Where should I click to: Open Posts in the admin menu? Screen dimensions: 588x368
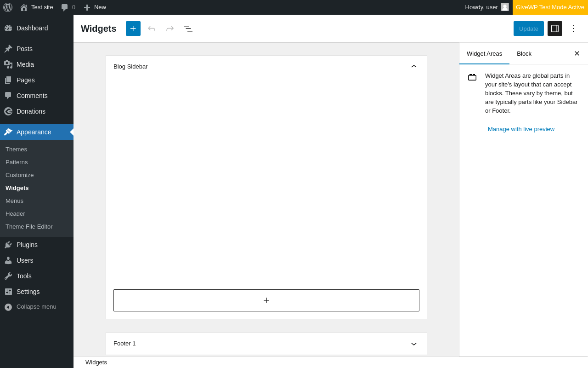click(37, 49)
